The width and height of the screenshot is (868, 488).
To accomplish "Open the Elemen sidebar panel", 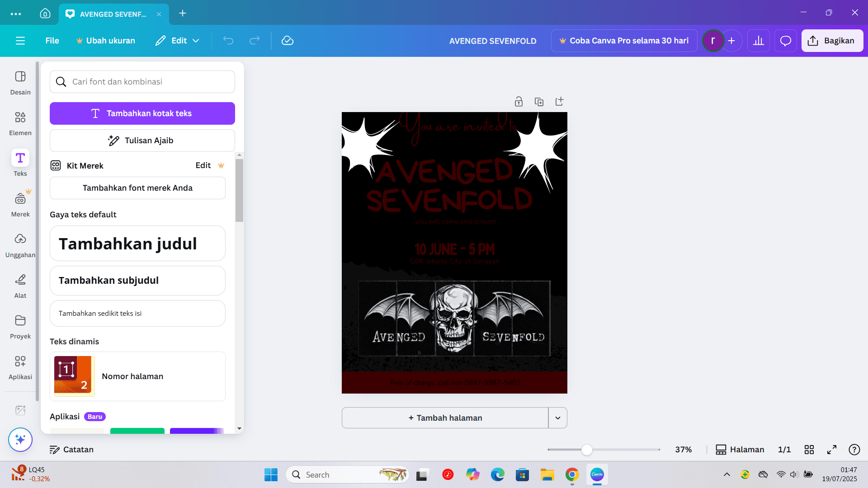I will coord(20,123).
